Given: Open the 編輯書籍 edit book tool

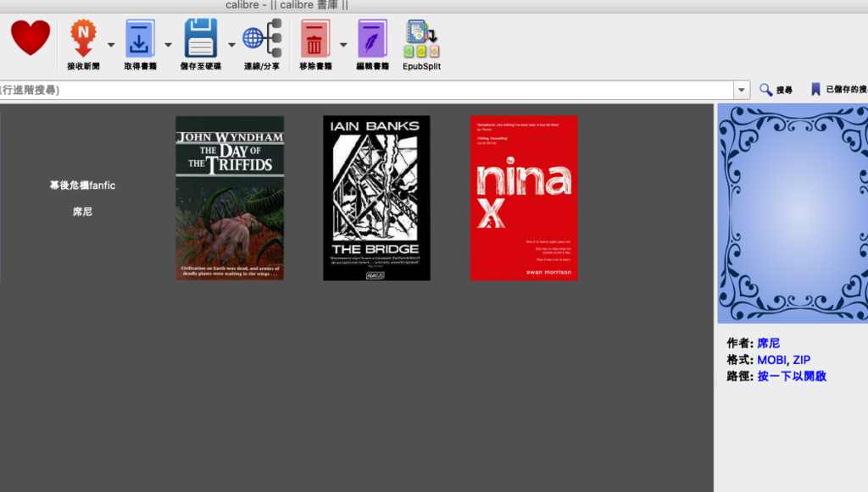Looking at the screenshot, I should coord(373,45).
